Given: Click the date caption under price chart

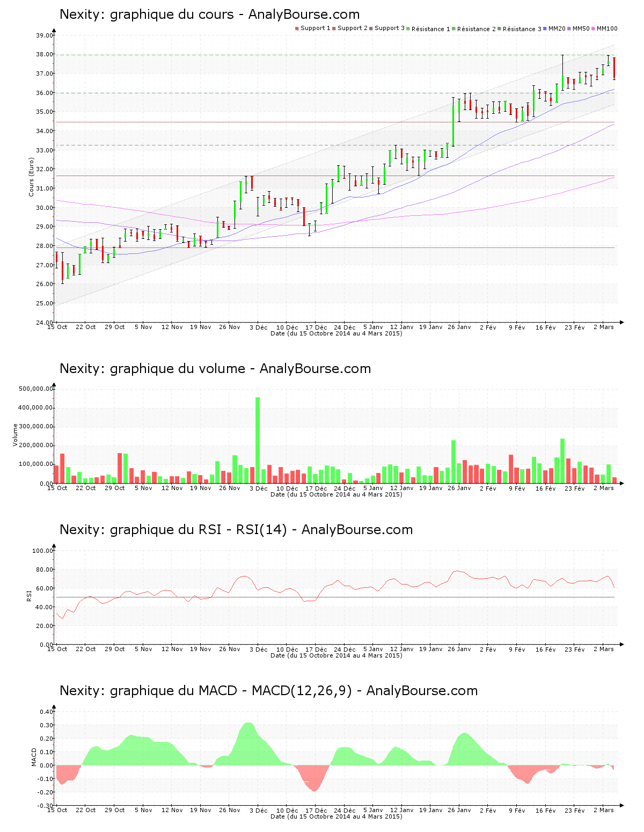Looking at the screenshot, I should click(336, 333).
